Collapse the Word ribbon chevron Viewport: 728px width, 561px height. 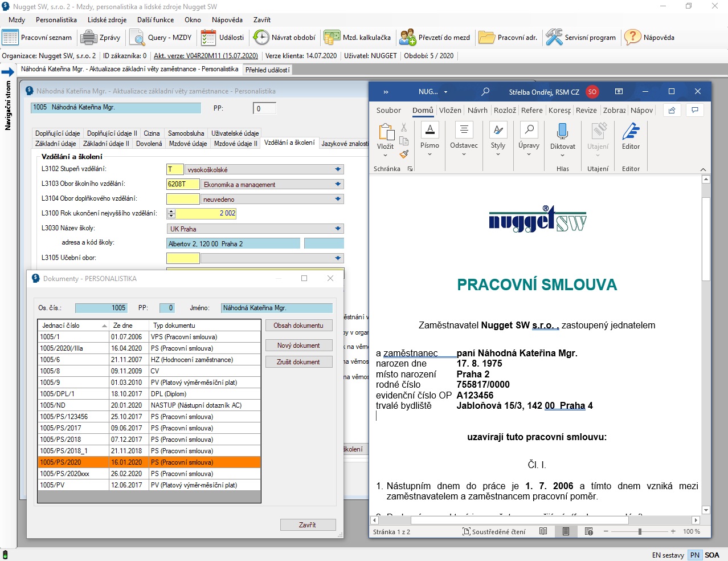pos(703,169)
